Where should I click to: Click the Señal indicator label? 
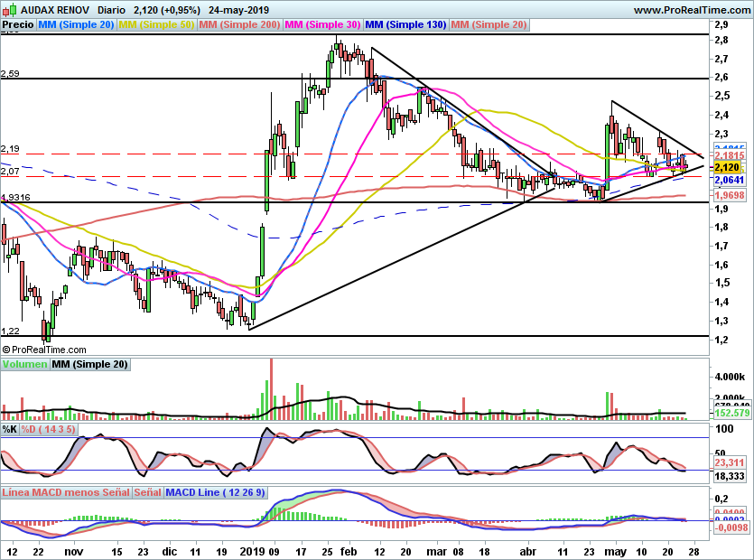pos(147,492)
